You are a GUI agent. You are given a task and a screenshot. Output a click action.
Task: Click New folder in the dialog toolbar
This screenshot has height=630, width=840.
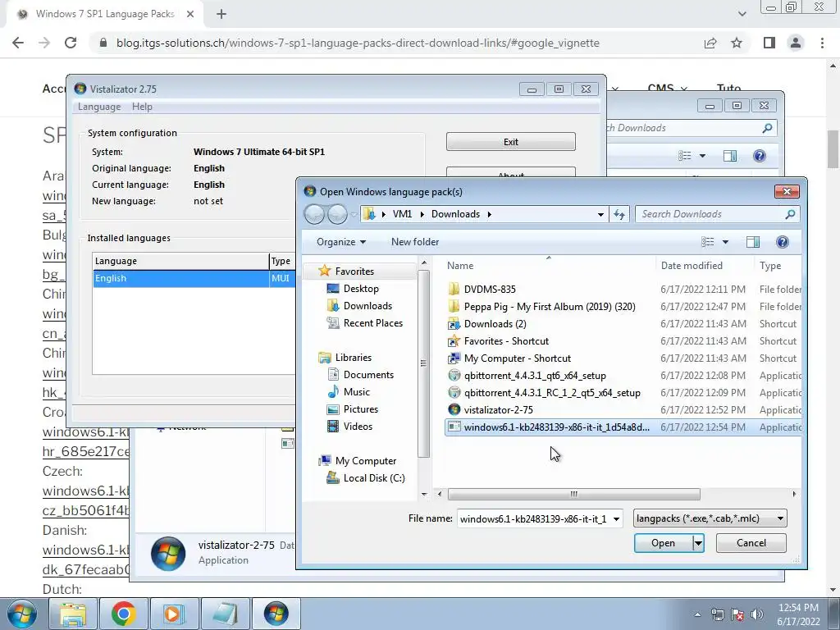point(414,242)
